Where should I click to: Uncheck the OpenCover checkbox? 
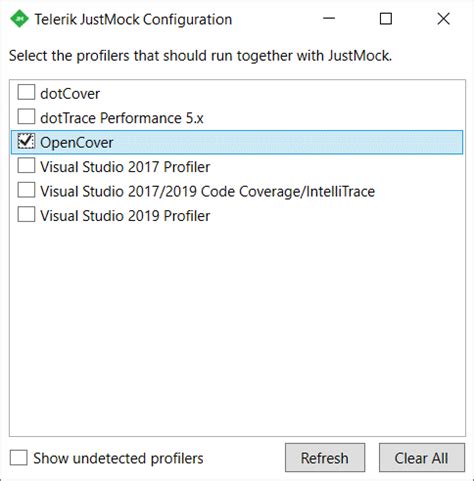point(26,141)
